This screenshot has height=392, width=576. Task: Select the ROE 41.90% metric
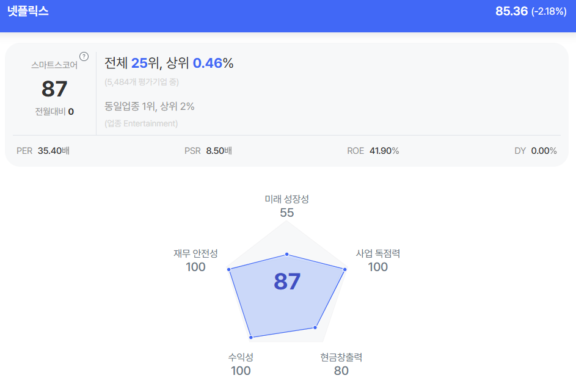coord(373,151)
